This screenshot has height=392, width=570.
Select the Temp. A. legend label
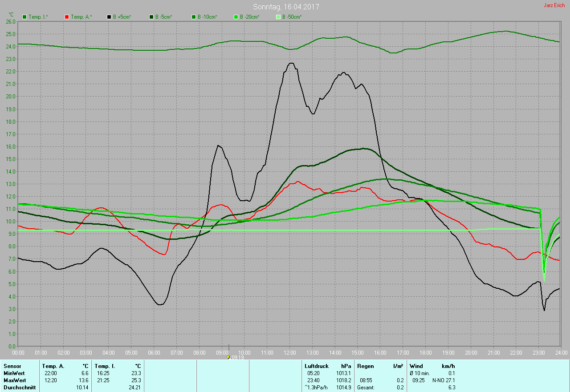tap(81, 17)
